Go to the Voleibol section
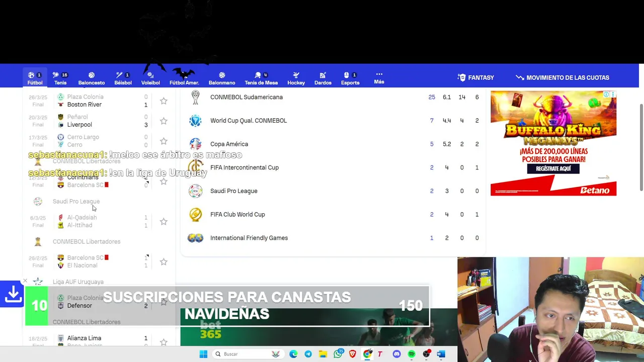Viewport: 644px width, 362px height. tap(150, 78)
